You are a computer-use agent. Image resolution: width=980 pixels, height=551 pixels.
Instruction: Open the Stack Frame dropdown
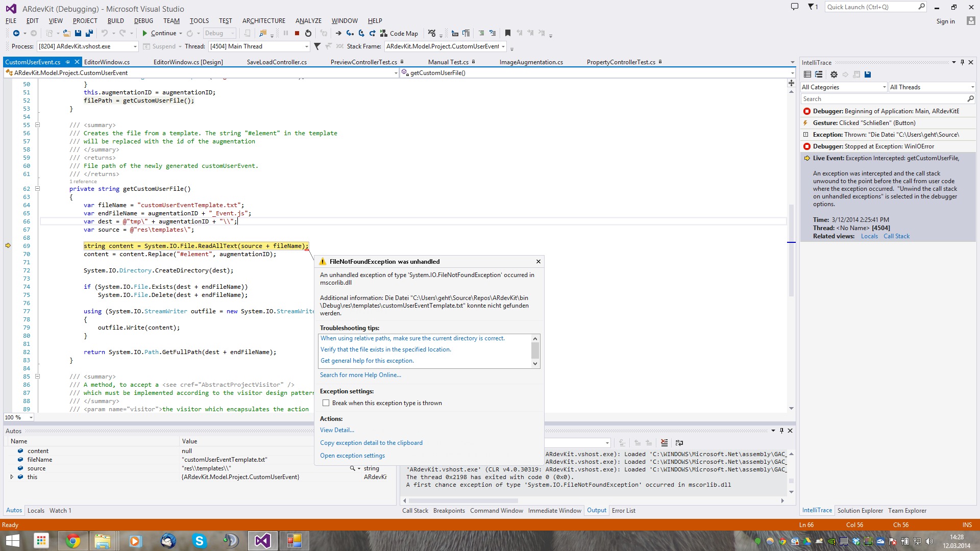(x=445, y=46)
